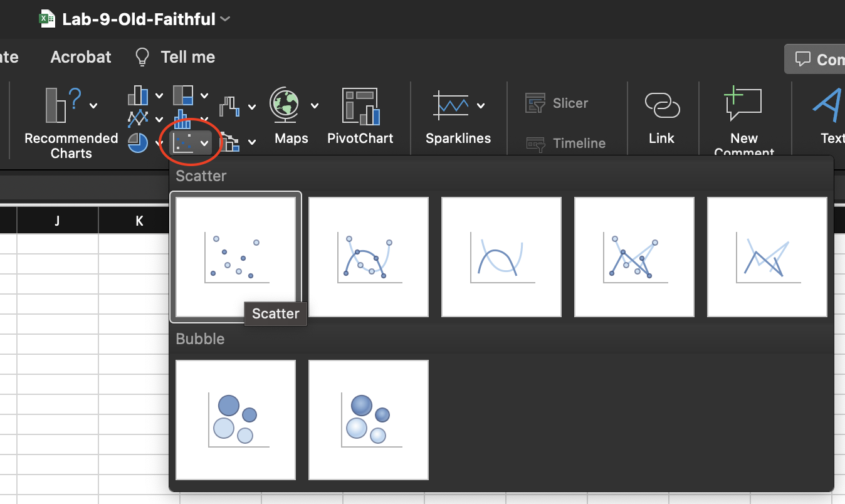
Task: Open the waterfall chart icon
Action: (x=231, y=106)
